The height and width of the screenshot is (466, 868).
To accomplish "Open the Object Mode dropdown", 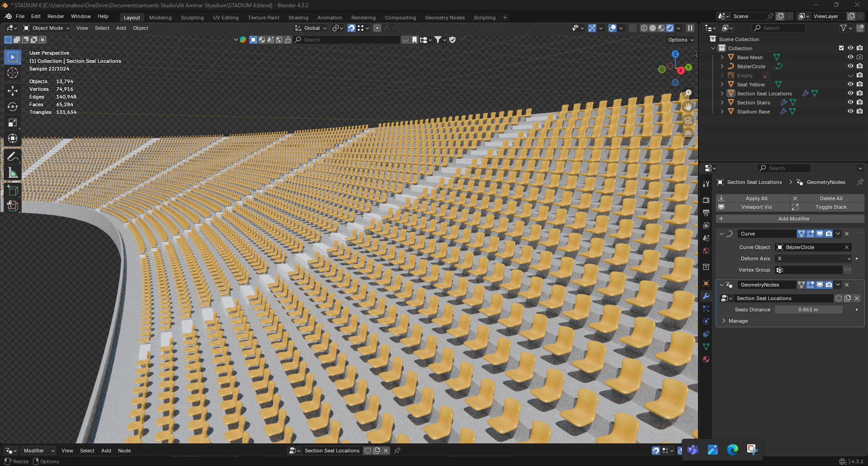I will (x=47, y=28).
